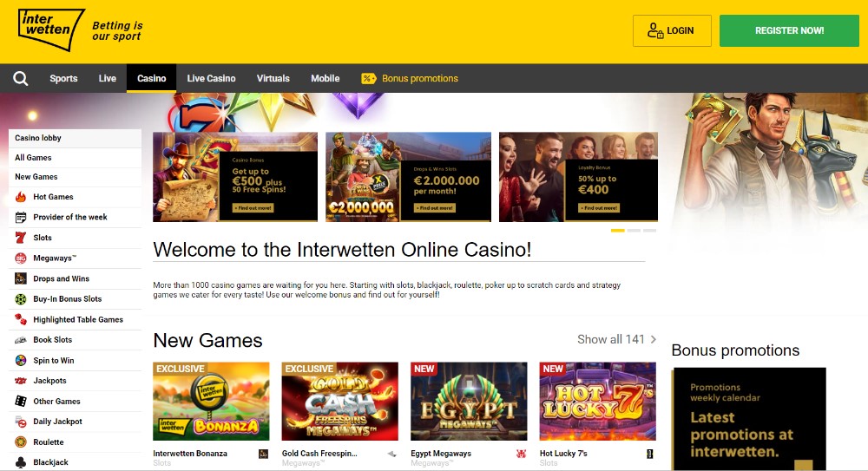Open Casino lobby in the sidebar
Viewport: 868px width, 471px height.
pyautogui.click(x=76, y=138)
